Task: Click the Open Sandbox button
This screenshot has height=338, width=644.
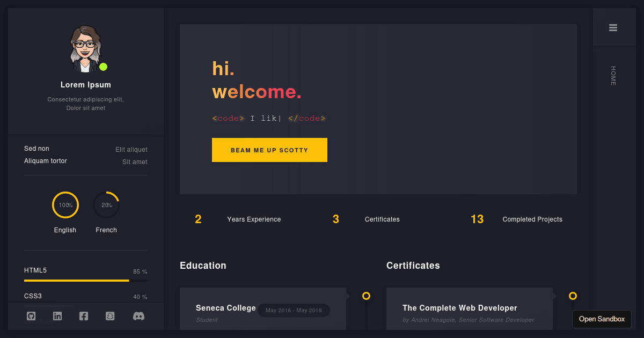Action: tap(602, 319)
